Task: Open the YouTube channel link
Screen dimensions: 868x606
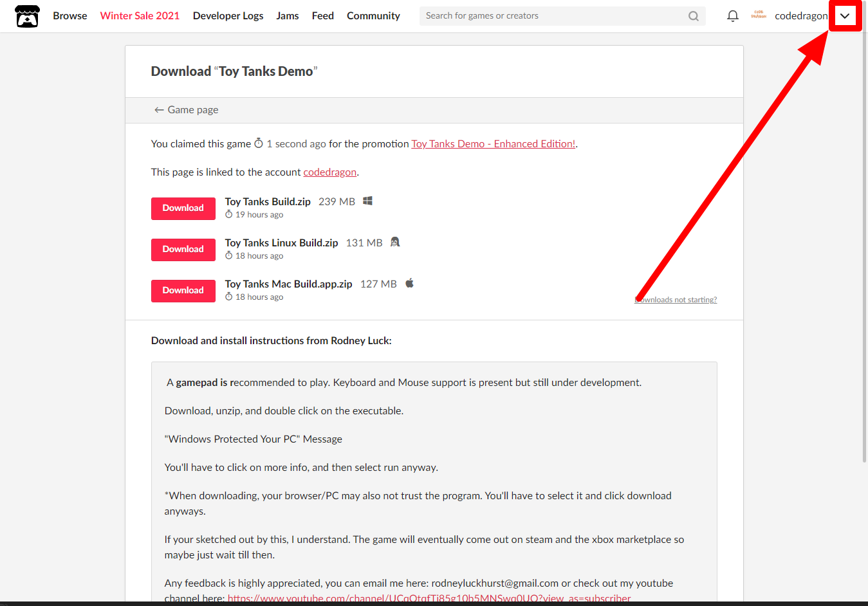Action: coord(429,598)
